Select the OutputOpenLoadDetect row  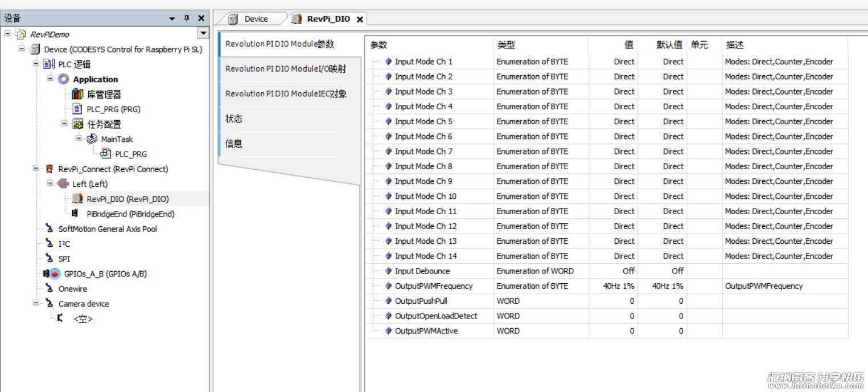click(x=607, y=316)
